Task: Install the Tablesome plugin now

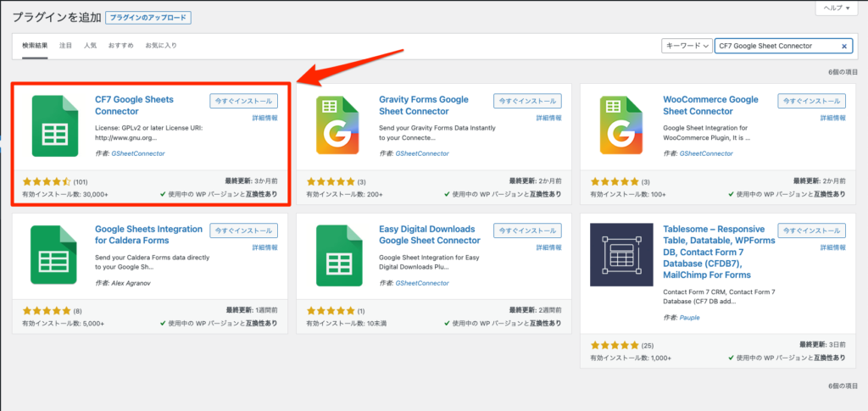Action: point(811,230)
